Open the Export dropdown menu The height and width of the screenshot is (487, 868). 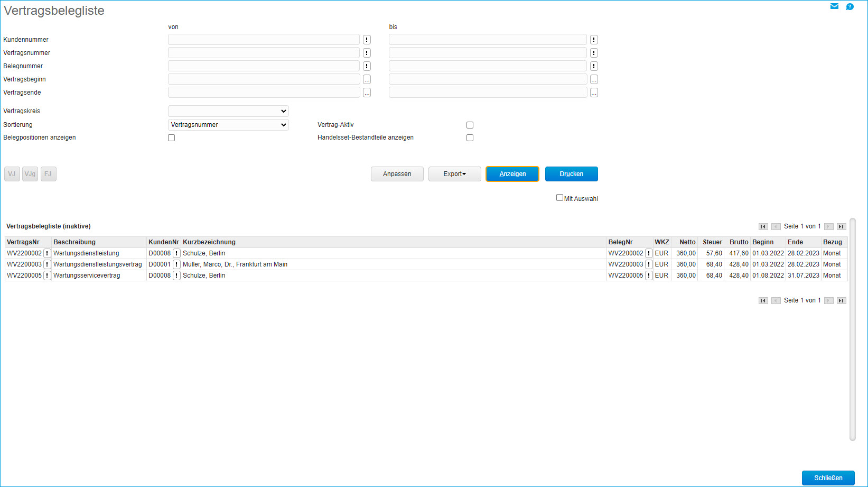[454, 174]
